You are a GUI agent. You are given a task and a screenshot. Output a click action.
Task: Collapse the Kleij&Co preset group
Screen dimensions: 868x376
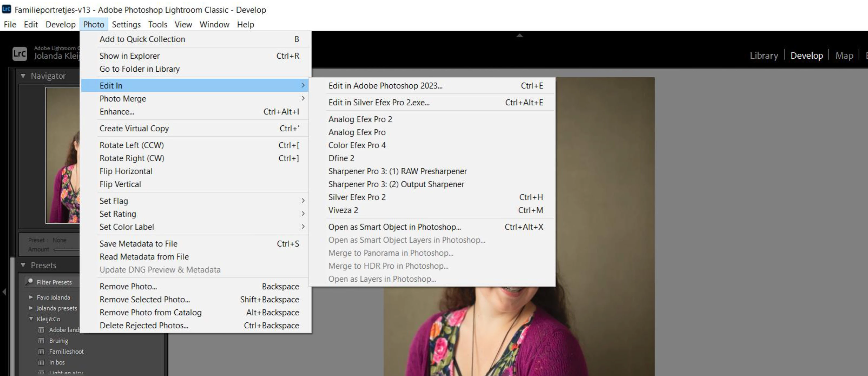tap(31, 319)
